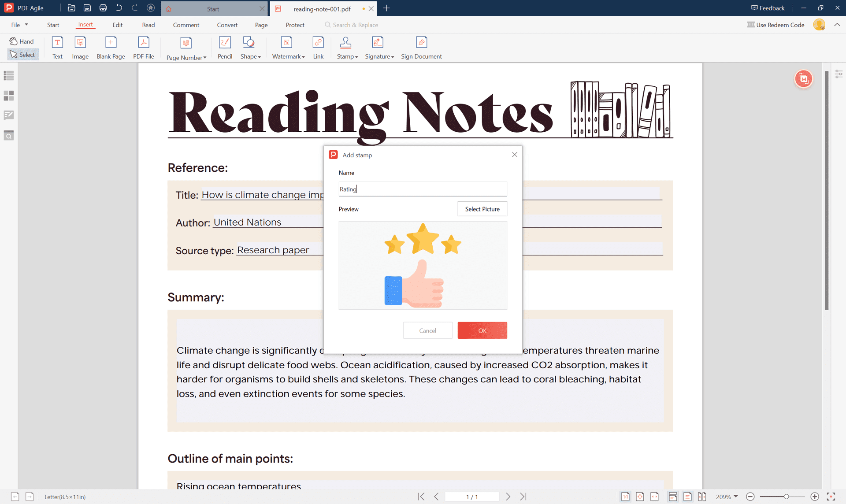Activate the Select tool
The image size is (846, 504).
pyautogui.click(x=23, y=55)
